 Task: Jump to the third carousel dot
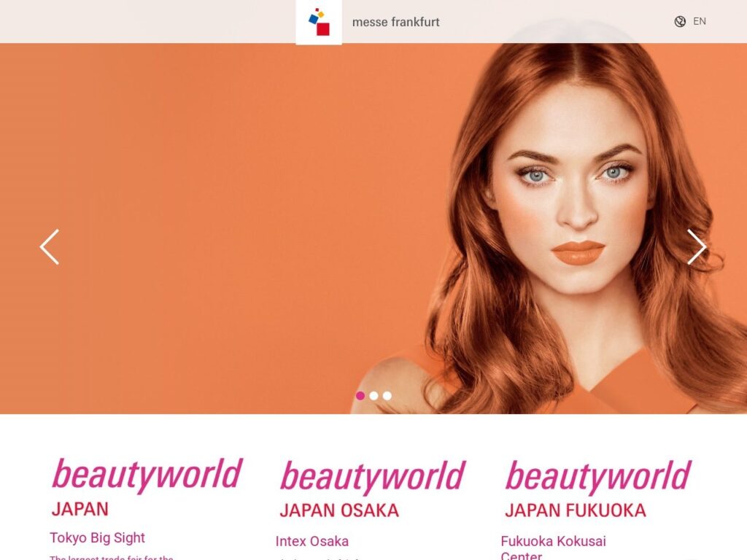(x=387, y=396)
